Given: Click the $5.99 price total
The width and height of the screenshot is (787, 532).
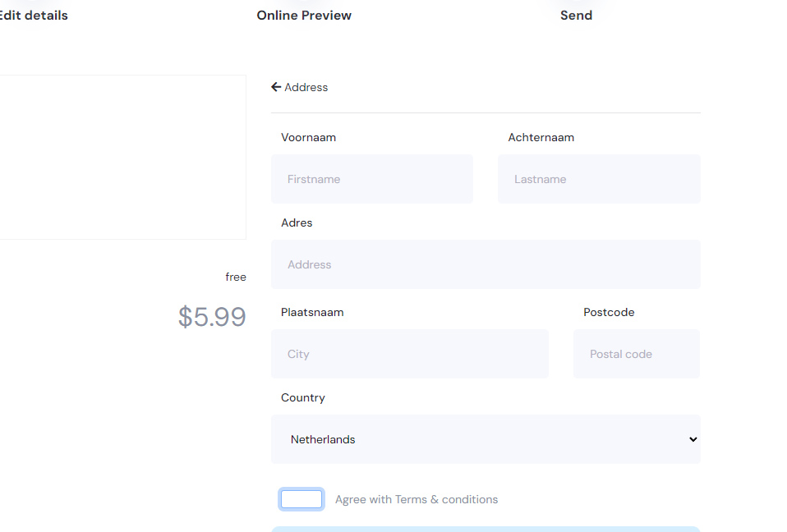Looking at the screenshot, I should click(212, 317).
